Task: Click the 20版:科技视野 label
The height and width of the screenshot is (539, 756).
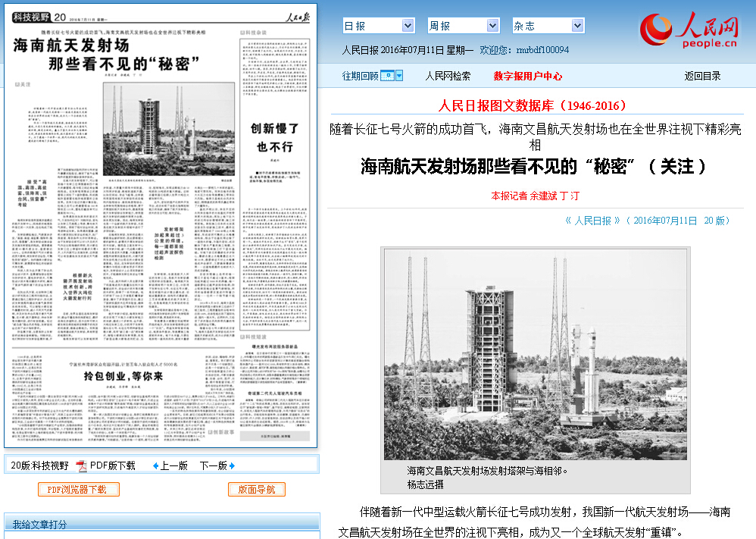Action: 39,465
